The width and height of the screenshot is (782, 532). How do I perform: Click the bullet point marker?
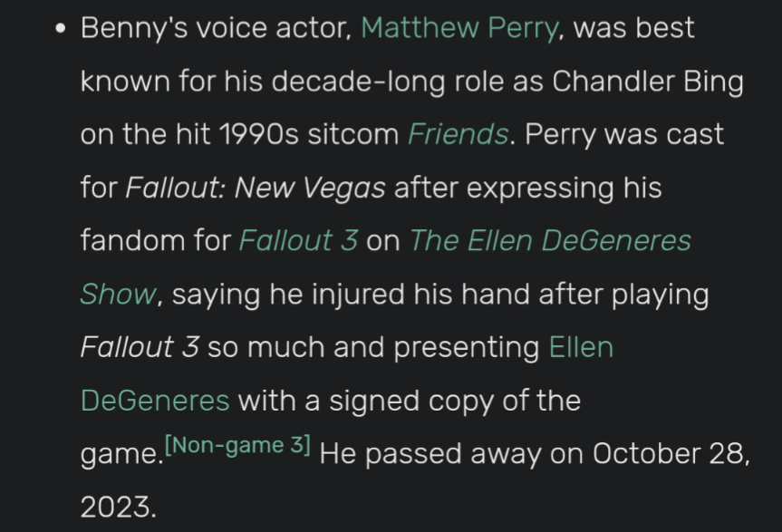point(61,28)
